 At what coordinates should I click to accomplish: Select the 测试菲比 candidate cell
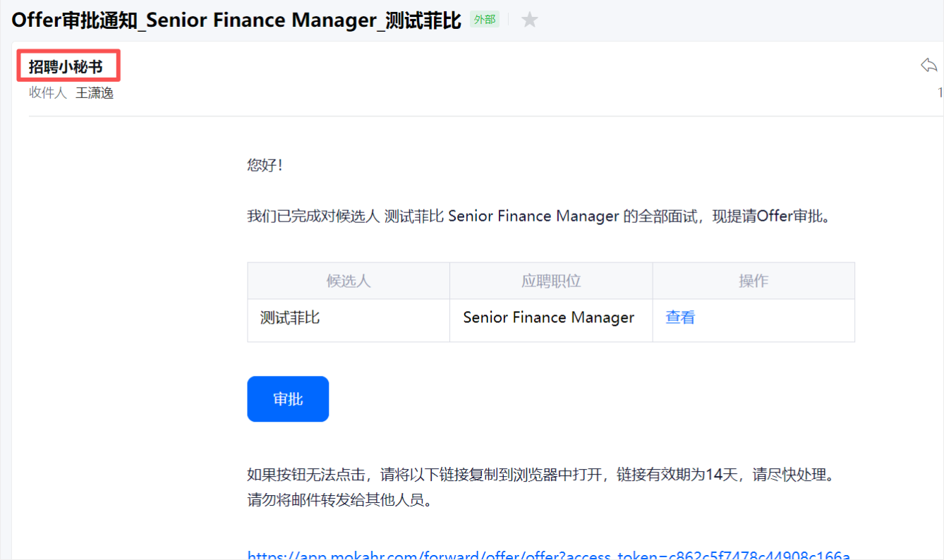[x=290, y=317]
